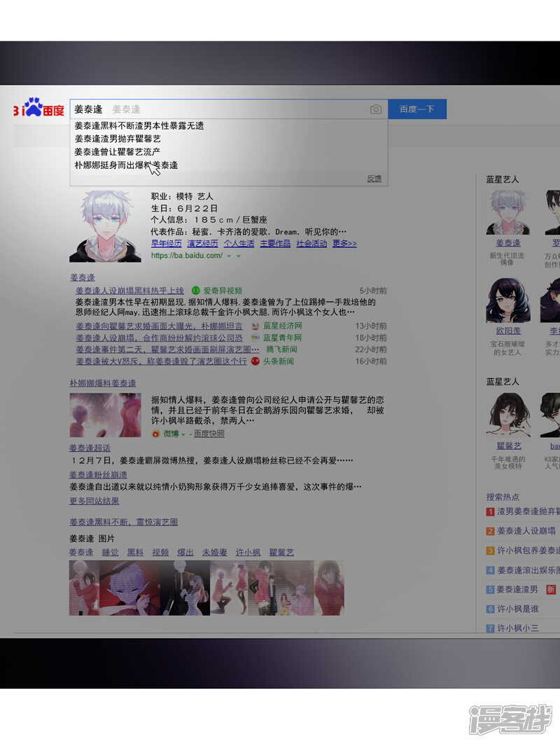Open the 个人生活 profile section

point(239,244)
